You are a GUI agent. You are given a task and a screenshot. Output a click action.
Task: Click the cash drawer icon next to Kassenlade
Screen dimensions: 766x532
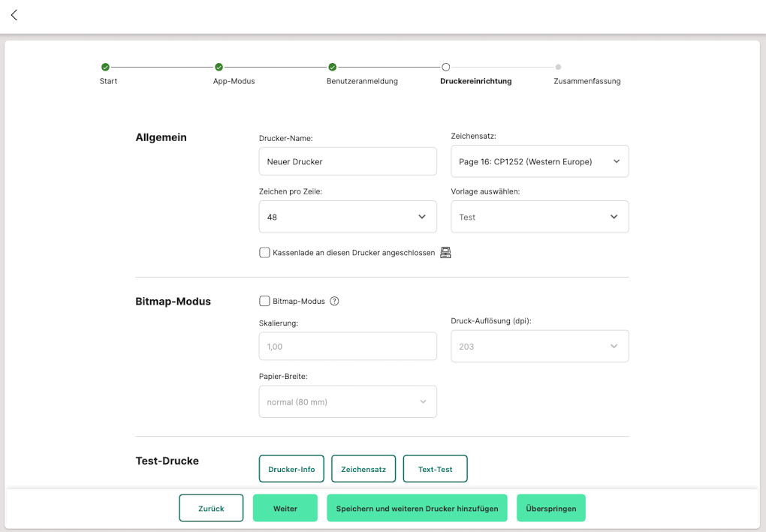(x=445, y=253)
